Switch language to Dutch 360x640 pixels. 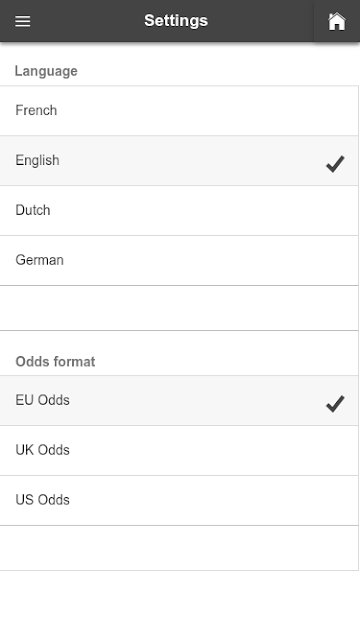pyautogui.click(x=179, y=211)
